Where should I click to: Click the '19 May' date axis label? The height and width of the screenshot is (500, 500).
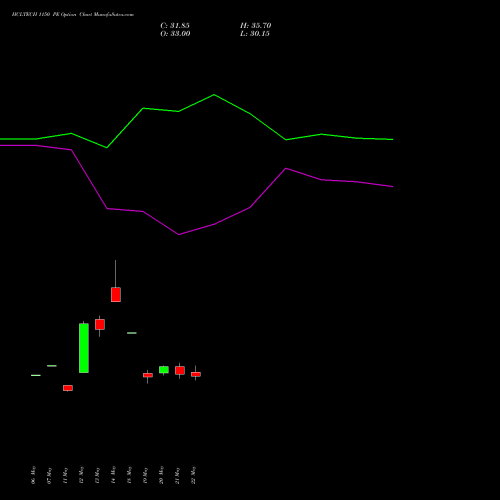click(x=145, y=475)
